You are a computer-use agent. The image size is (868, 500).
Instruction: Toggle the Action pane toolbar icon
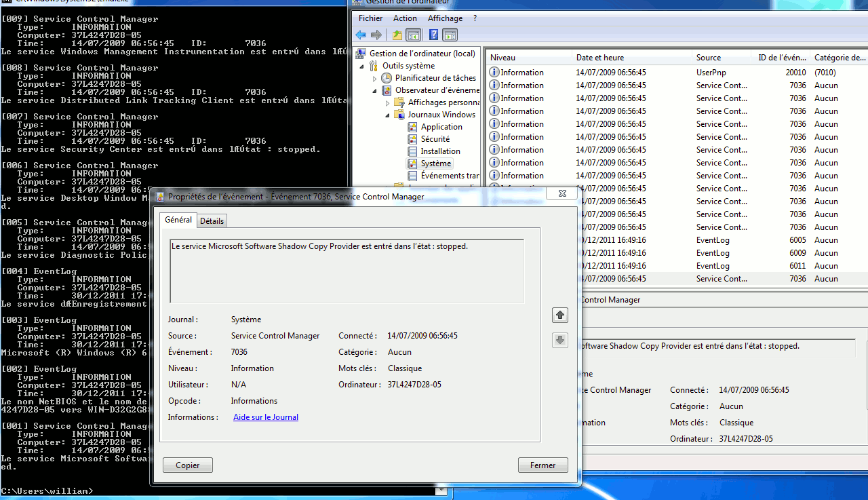click(x=450, y=35)
